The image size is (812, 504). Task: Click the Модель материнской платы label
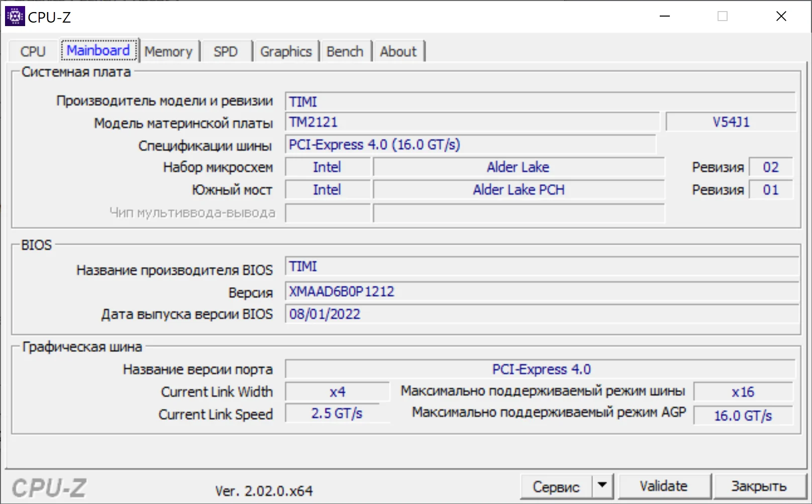tap(183, 123)
